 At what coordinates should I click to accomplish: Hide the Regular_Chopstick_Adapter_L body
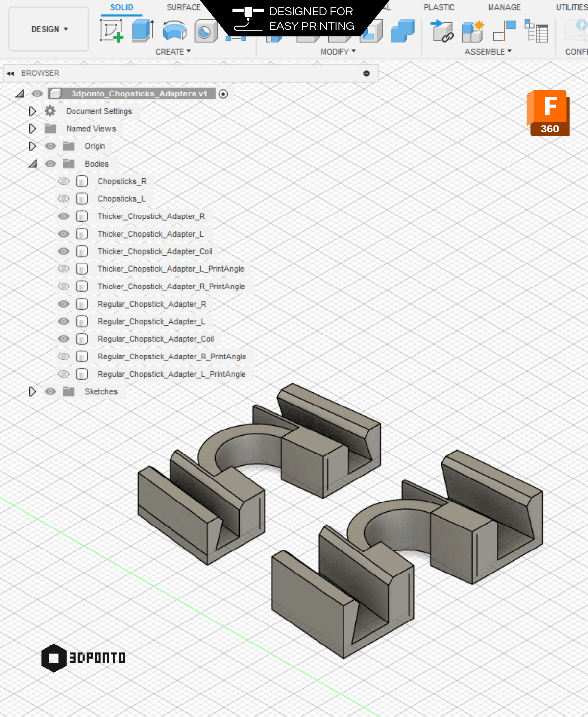64,321
